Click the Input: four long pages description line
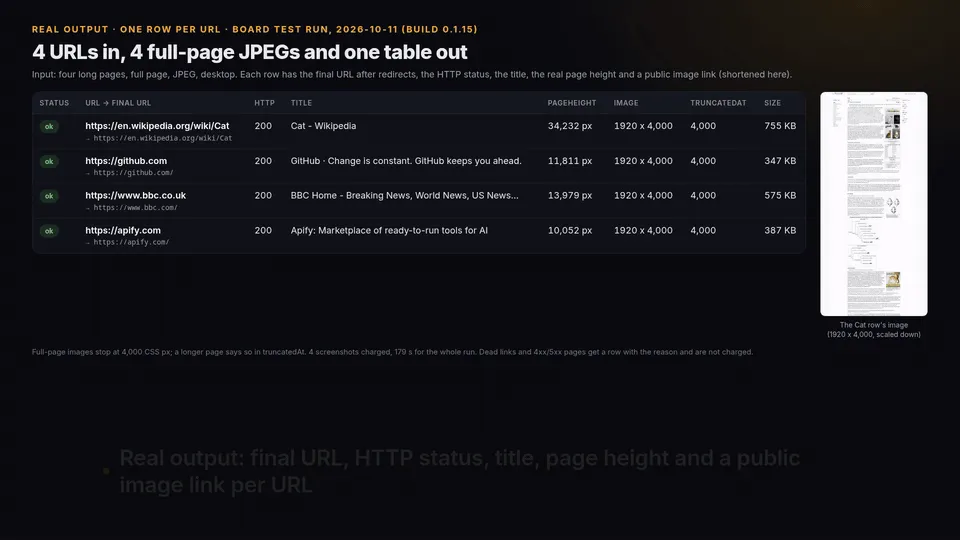960x540 pixels. (411, 74)
